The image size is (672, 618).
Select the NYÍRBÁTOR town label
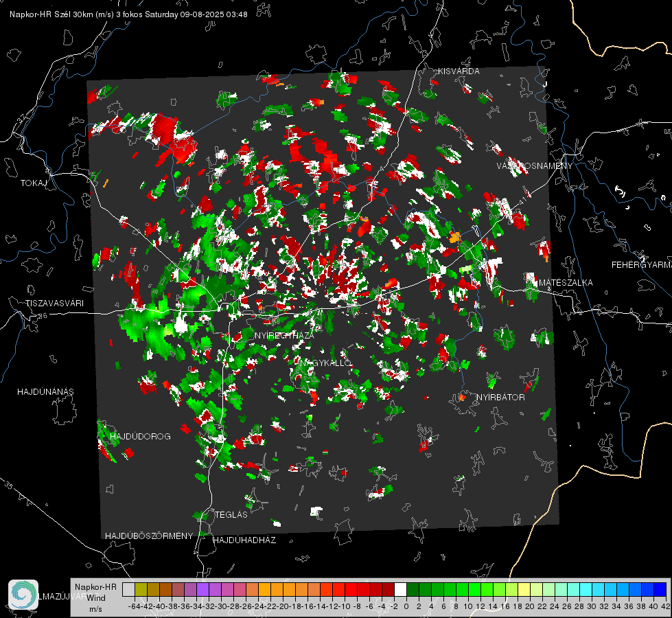500,397
